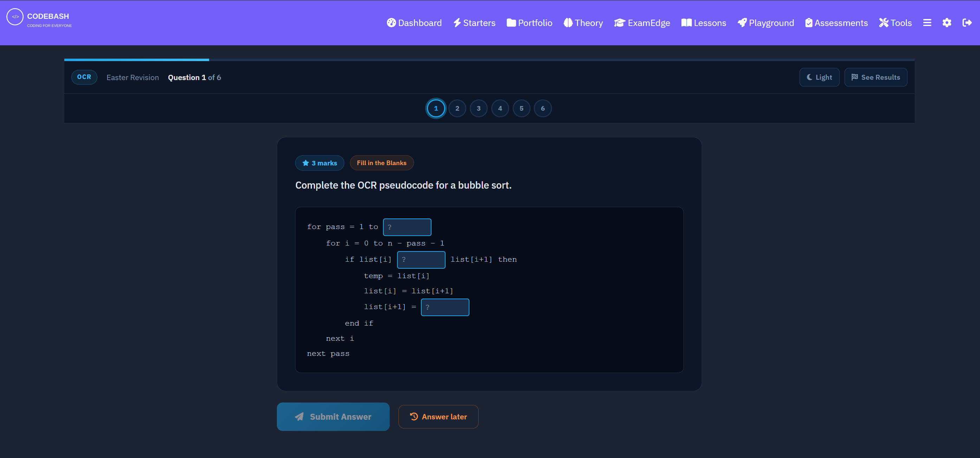Navigate to question 4
The image size is (980, 458).
coord(500,109)
